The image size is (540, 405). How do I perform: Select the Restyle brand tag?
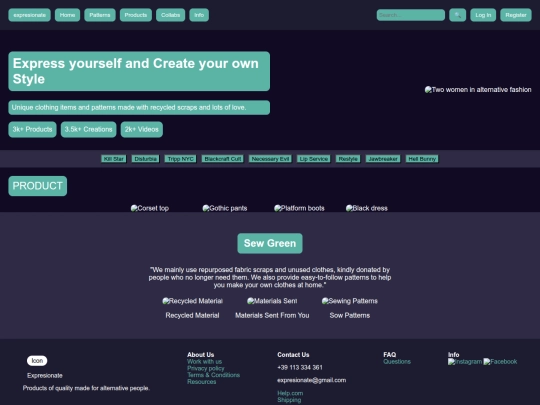tap(348, 159)
